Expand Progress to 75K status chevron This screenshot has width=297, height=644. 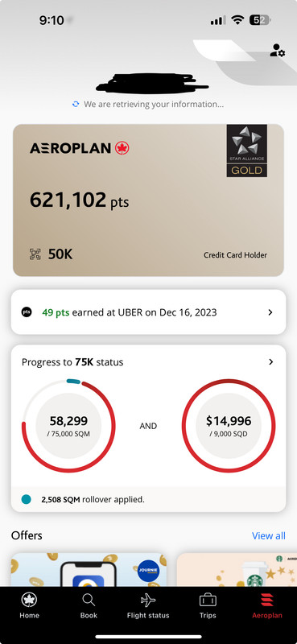point(270,361)
